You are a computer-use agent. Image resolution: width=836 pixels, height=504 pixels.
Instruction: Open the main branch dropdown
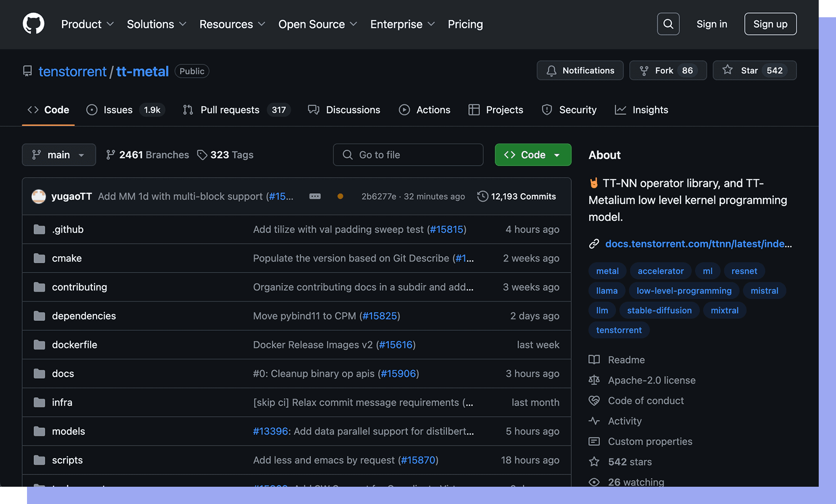point(59,155)
